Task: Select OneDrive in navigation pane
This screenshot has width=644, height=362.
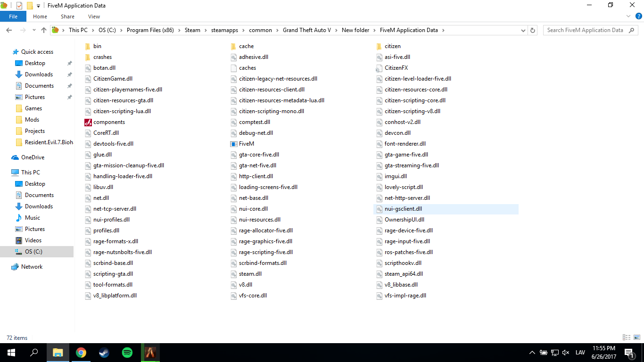Action: coord(33,157)
